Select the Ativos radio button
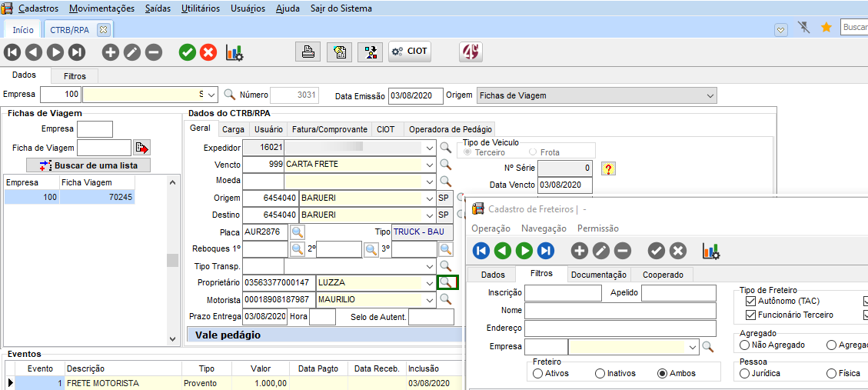This screenshot has width=868, height=390. 537,373
